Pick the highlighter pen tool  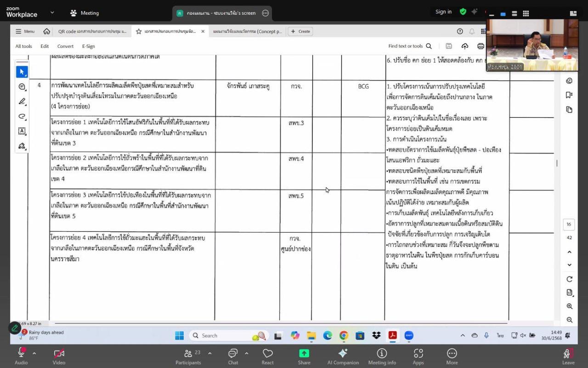(22, 102)
